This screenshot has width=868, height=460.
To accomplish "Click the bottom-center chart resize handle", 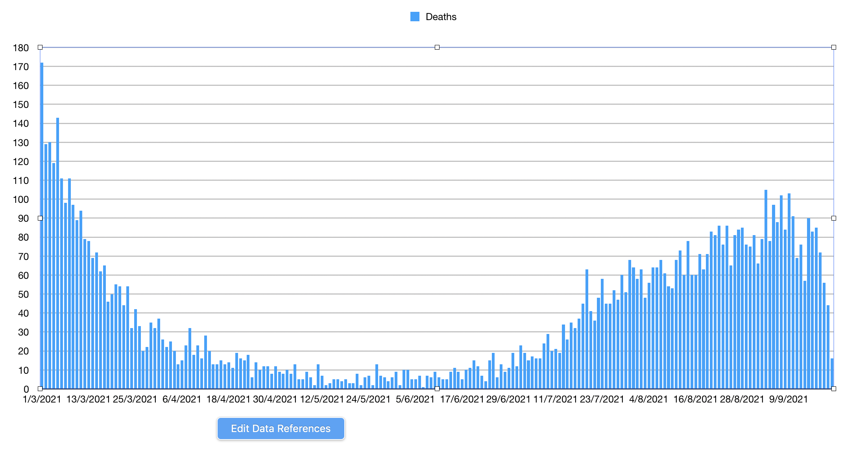I will tap(437, 389).
